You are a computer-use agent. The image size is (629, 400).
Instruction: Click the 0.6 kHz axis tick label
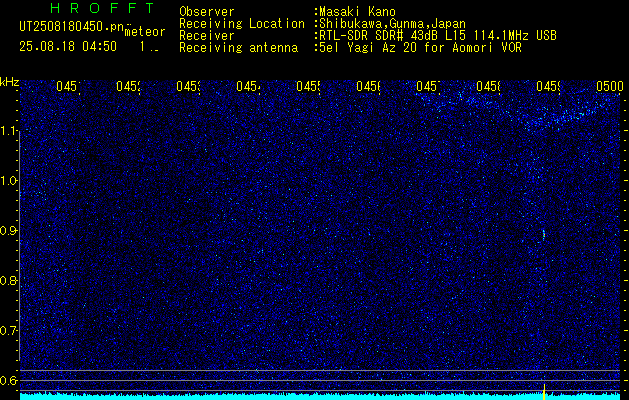coord(9,380)
